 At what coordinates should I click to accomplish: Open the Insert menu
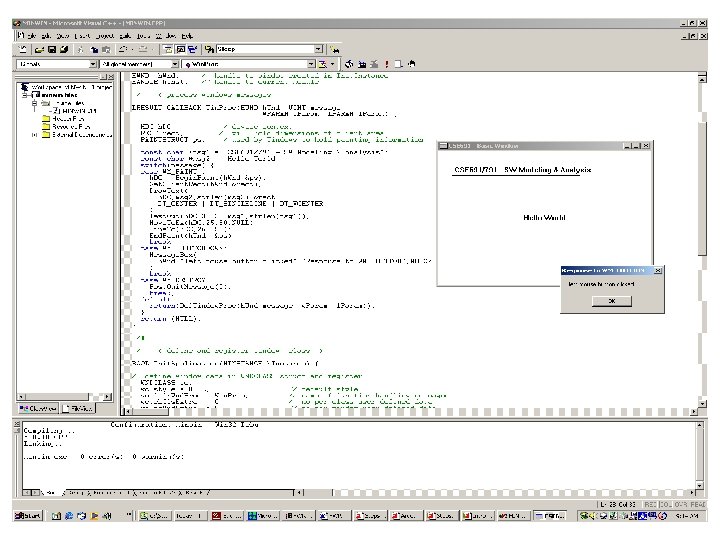coord(83,36)
